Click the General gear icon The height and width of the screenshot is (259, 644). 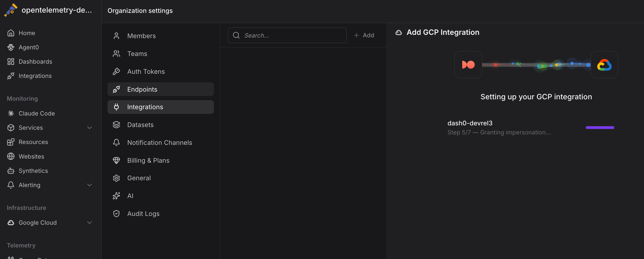tap(116, 178)
